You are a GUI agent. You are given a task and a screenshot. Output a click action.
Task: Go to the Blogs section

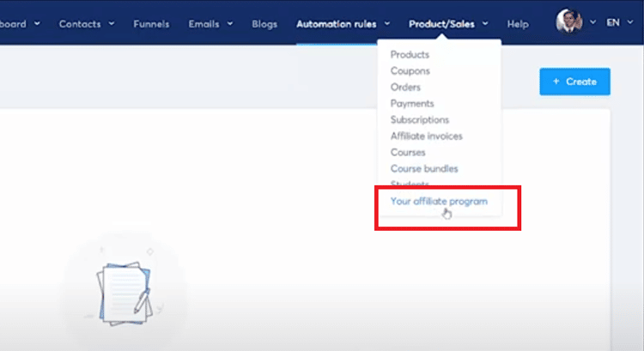tap(264, 24)
